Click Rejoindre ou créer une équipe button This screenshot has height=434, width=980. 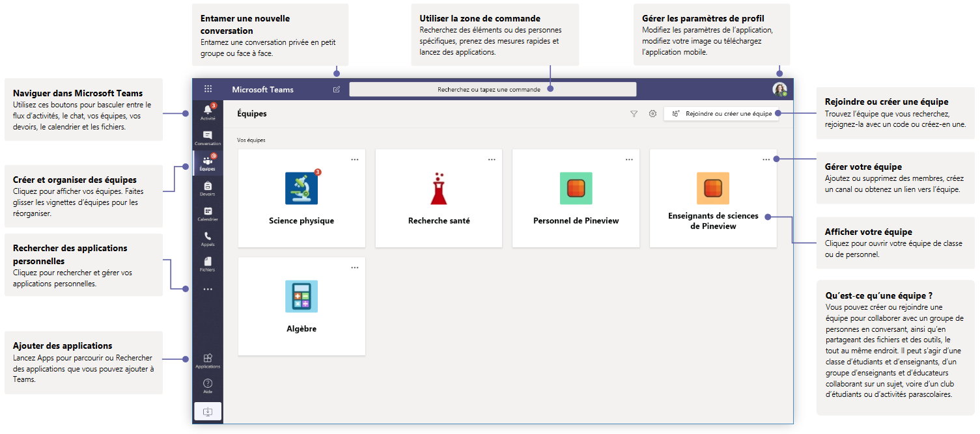721,114
